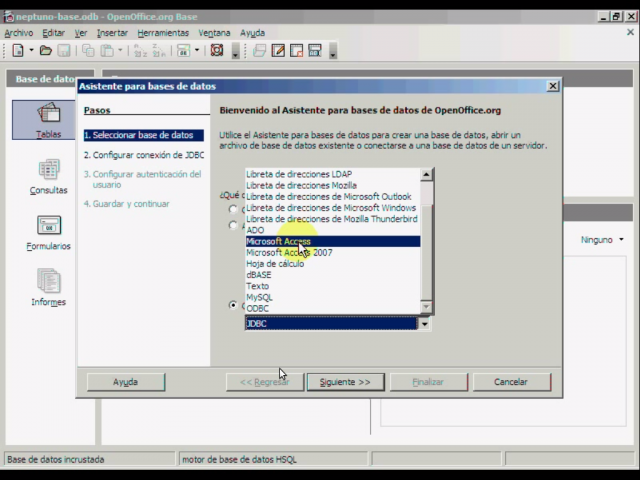The width and height of the screenshot is (640, 480).
Task: Click the Open database object icon
Action: 259,51
